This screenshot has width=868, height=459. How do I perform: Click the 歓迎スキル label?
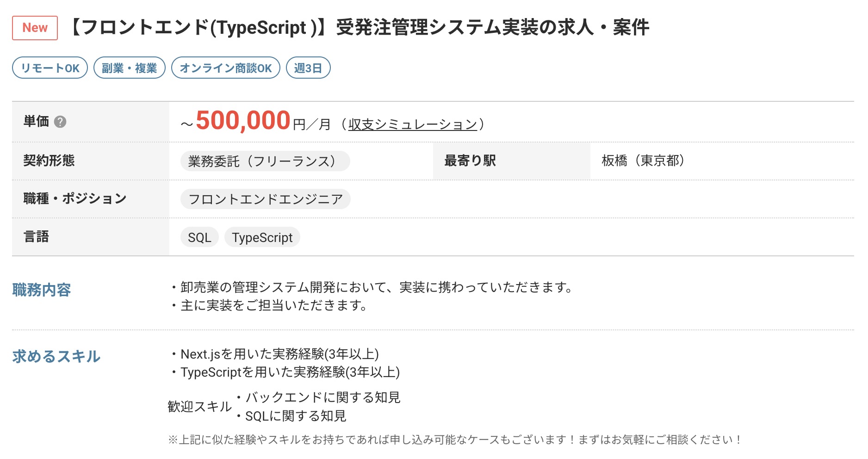[199, 407]
